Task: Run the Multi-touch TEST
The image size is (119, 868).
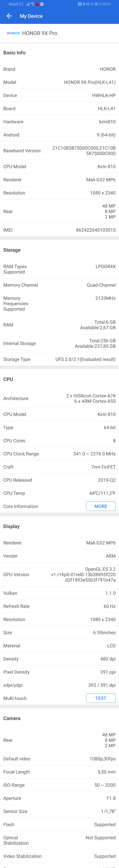Action: [101, 698]
